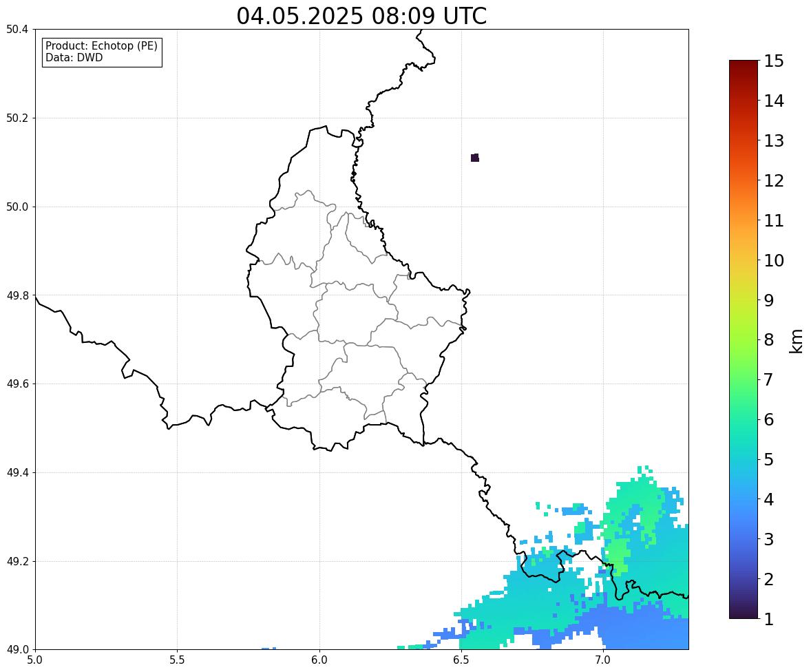This screenshot has width=811, height=672.
Task: Click the x-axis label '6.5'
Action: click(461, 660)
